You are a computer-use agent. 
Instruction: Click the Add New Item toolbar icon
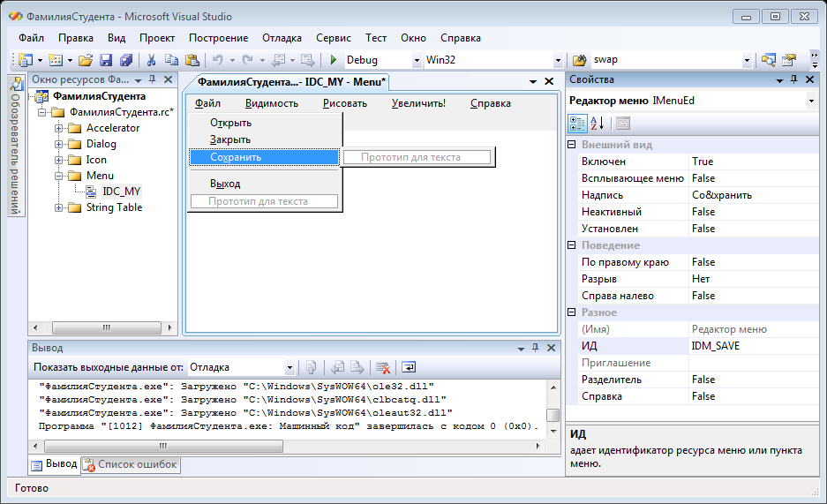[56, 60]
